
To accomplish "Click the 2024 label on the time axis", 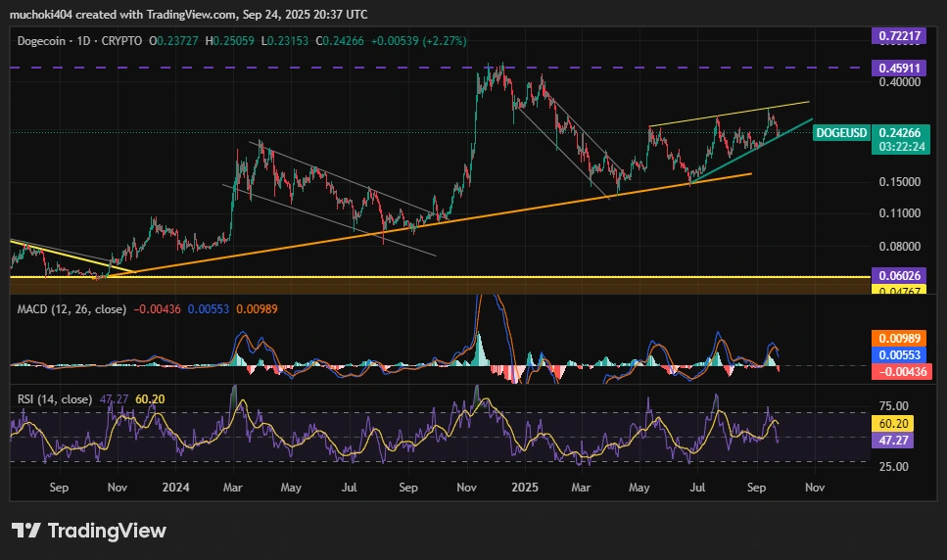I will click(x=175, y=486).
